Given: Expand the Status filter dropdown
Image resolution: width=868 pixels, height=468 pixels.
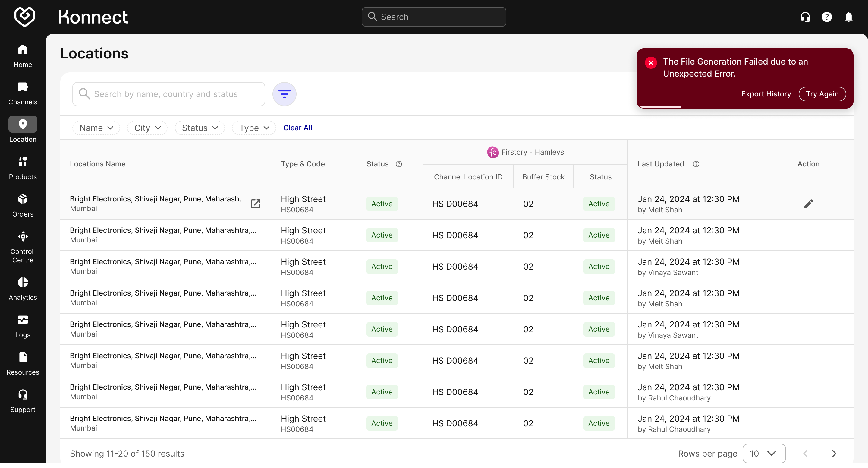Looking at the screenshot, I should [200, 128].
